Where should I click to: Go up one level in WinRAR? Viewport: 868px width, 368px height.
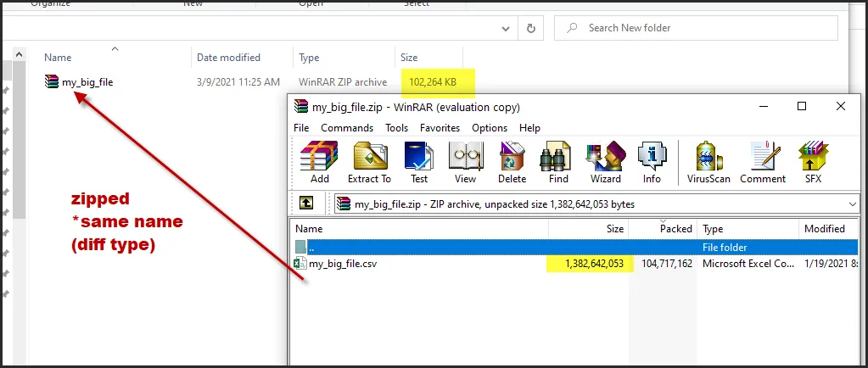pyautogui.click(x=306, y=204)
